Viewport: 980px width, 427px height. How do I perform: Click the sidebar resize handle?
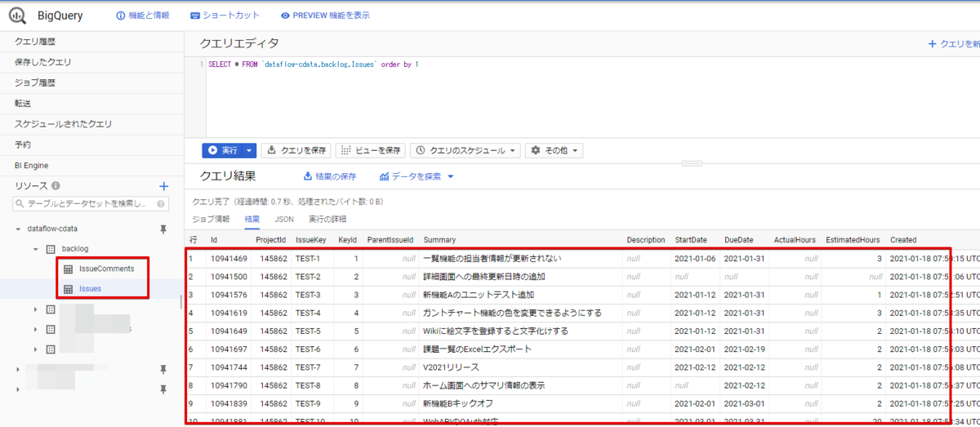pos(181,301)
